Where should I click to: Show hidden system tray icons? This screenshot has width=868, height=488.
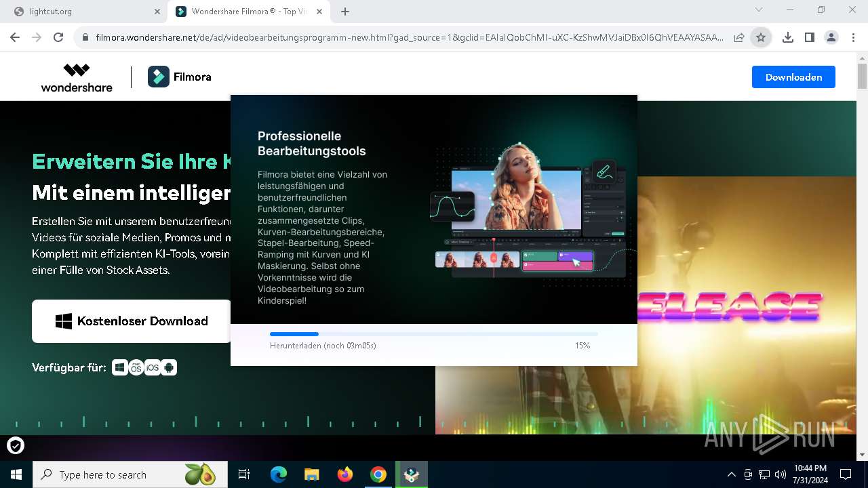pos(731,474)
